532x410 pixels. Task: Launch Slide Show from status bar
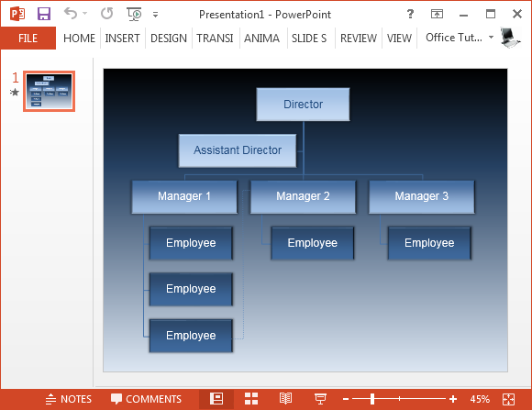[x=320, y=399]
